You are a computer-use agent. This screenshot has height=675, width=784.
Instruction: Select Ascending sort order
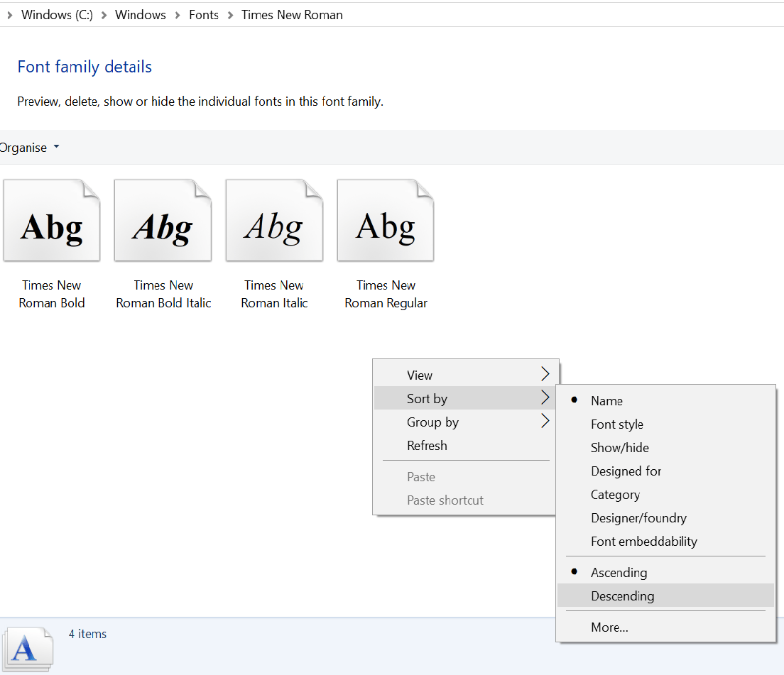(619, 573)
